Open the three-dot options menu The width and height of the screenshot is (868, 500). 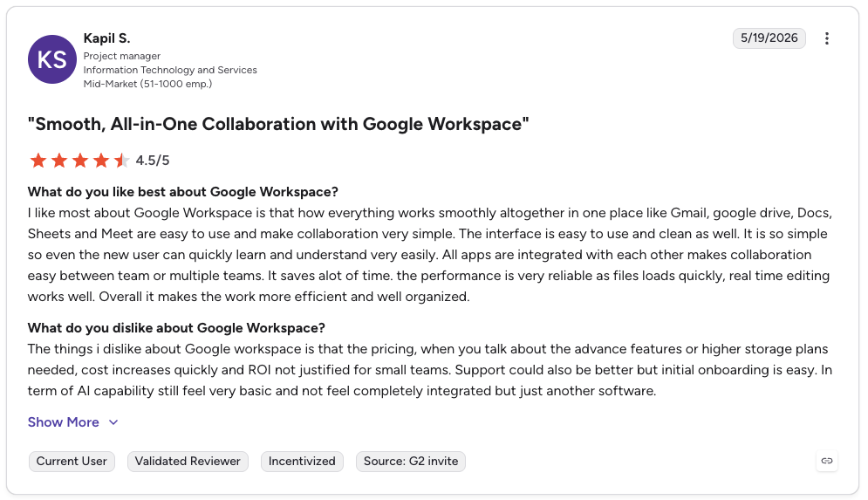(826, 38)
